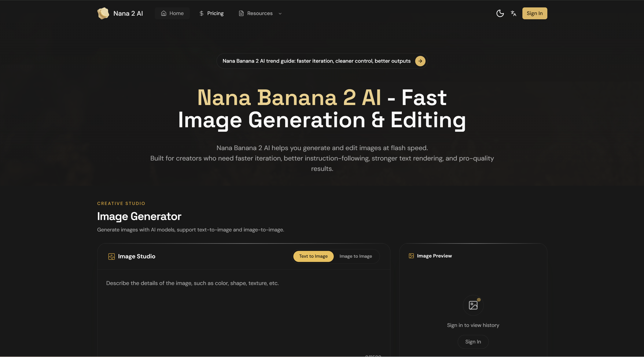Image resolution: width=644 pixels, height=357 pixels.
Task: Click the "Image Preview" panel title
Action: (434, 256)
